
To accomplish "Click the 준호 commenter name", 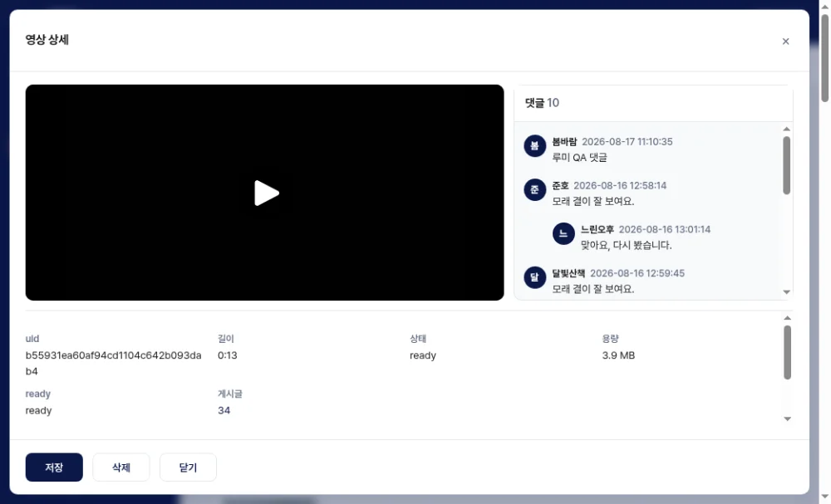I will tap(560, 185).
